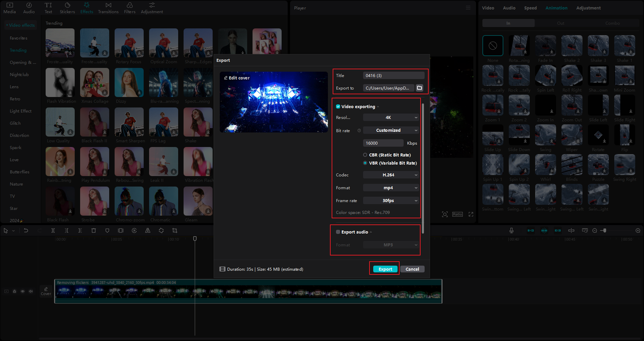Reverse the clip with circular play icon
The width and height of the screenshot is (644, 341).
click(134, 230)
